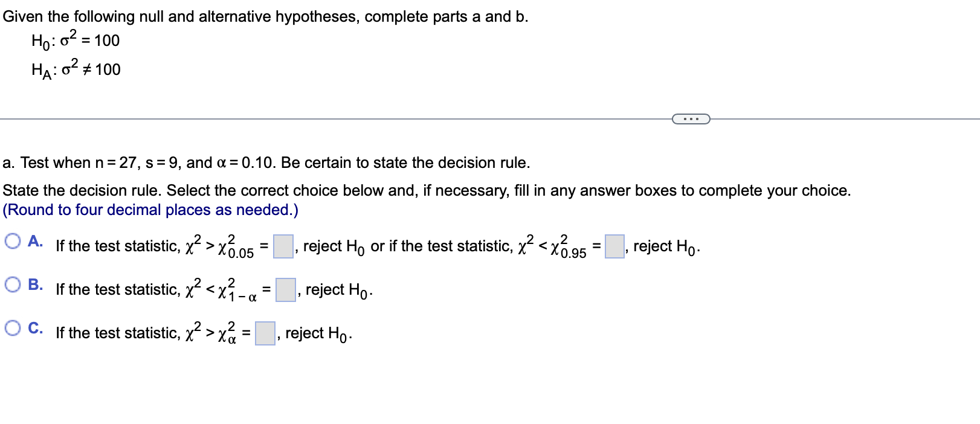Click the alternative hypothesis HA equation
Image resolution: width=980 pixels, height=424 pixels.
coord(76,68)
